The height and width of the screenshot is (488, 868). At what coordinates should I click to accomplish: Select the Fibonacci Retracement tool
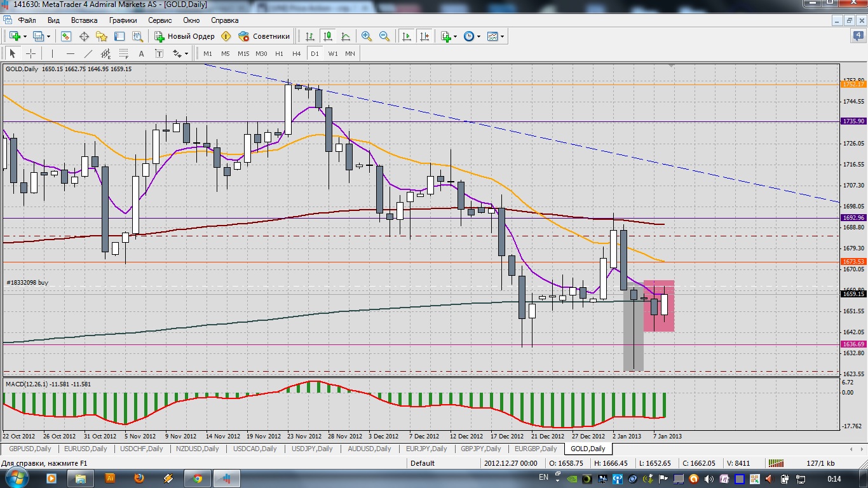[x=123, y=53]
